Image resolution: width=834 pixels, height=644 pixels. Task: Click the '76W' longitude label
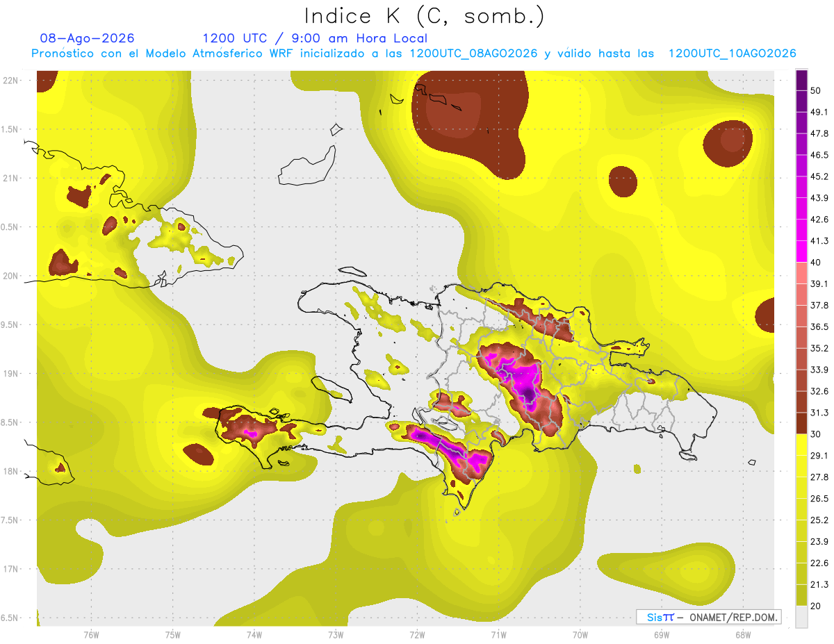click(x=91, y=634)
